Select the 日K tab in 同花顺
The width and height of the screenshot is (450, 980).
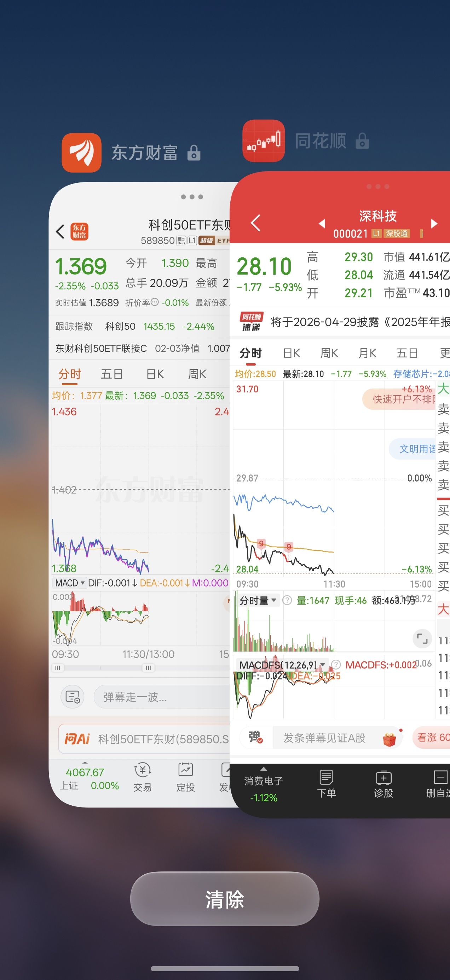coord(292,353)
